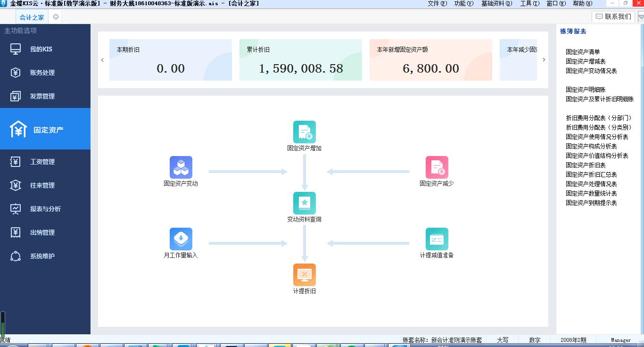Image resolution: width=644 pixels, height=347 pixels.
Task: Open the 计提折旧 orange icon
Action: click(305, 275)
